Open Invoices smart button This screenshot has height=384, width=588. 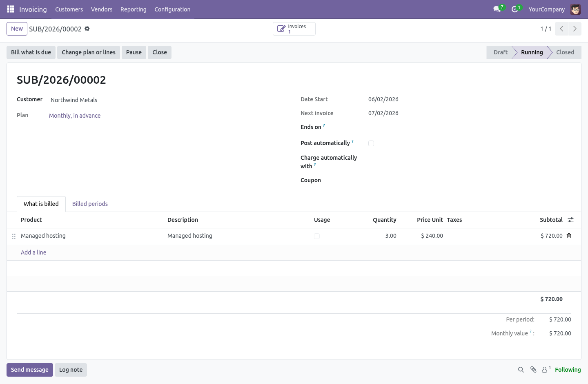(294, 29)
